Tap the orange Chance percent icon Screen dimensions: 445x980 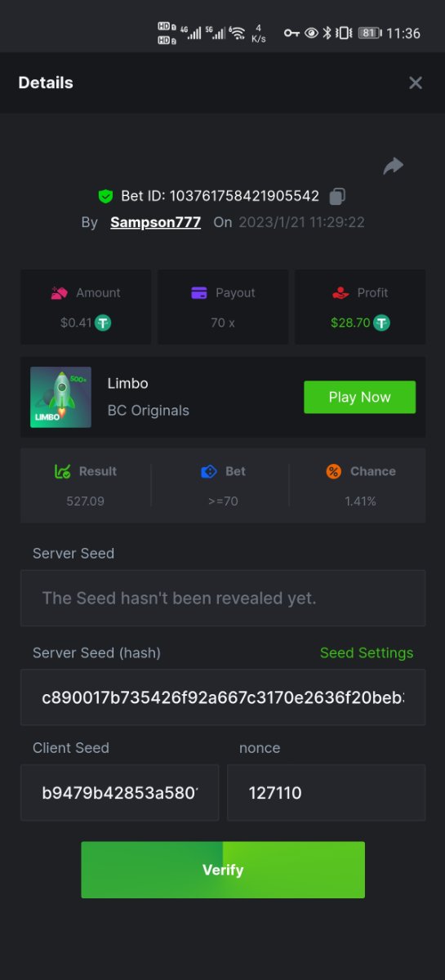(333, 471)
